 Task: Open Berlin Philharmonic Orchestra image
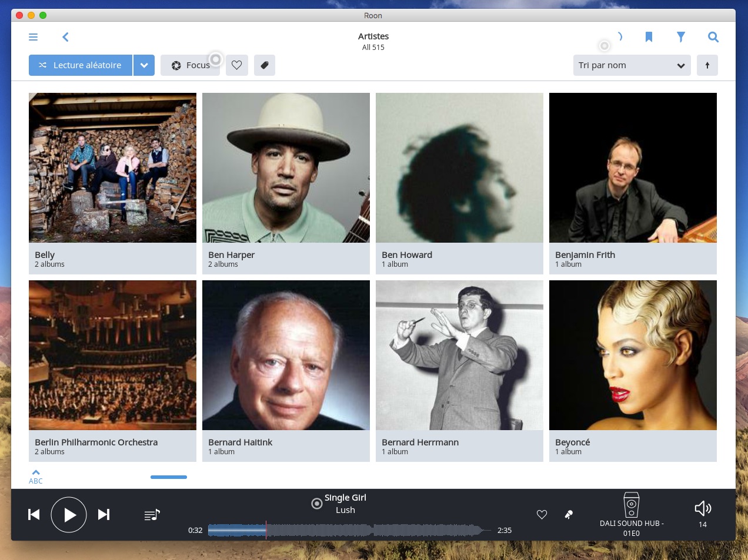112,355
